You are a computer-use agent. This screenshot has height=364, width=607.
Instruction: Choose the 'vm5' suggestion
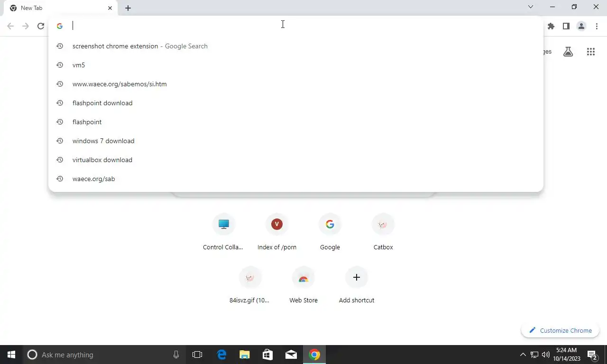tap(296, 65)
